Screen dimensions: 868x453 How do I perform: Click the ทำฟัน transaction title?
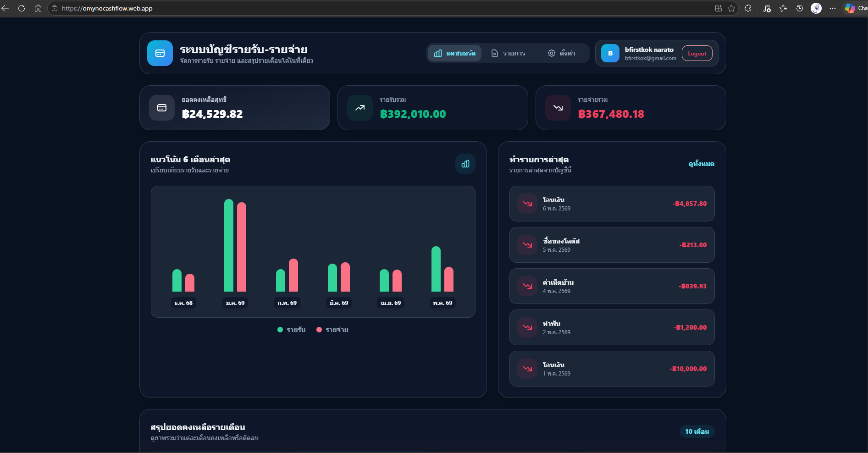click(552, 324)
